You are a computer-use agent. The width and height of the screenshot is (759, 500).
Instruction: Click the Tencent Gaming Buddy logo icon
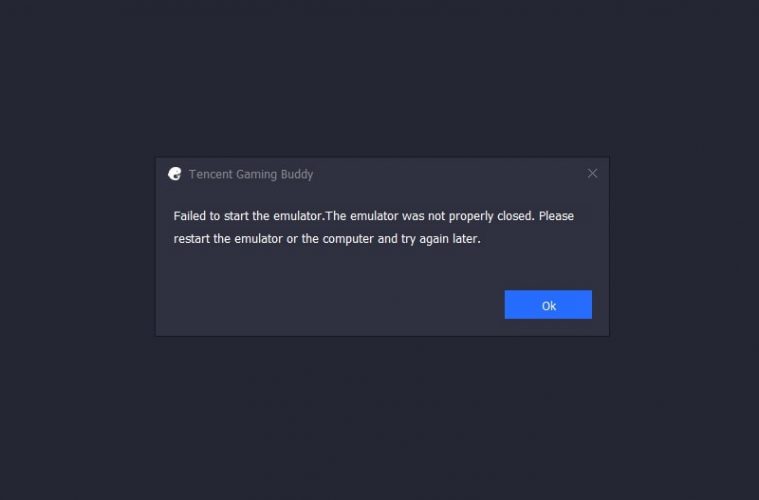pos(175,174)
